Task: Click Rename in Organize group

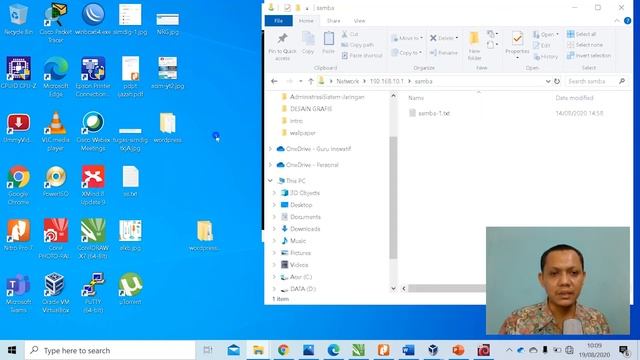Action: tap(444, 53)
